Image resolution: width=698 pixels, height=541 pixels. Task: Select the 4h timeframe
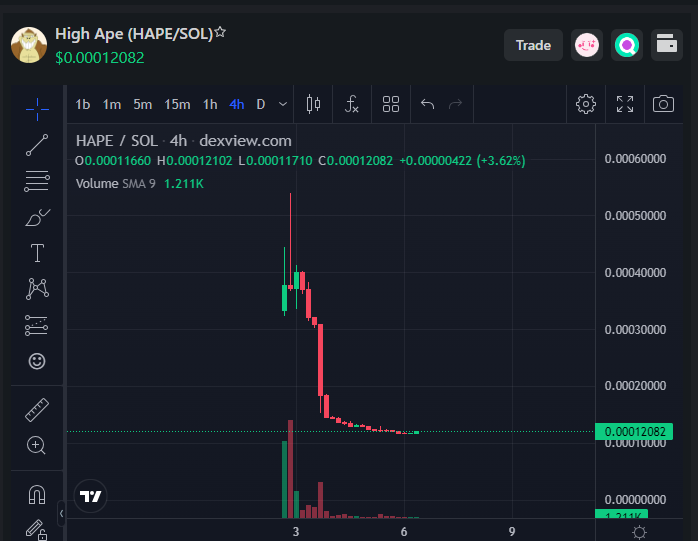[237, 104]
